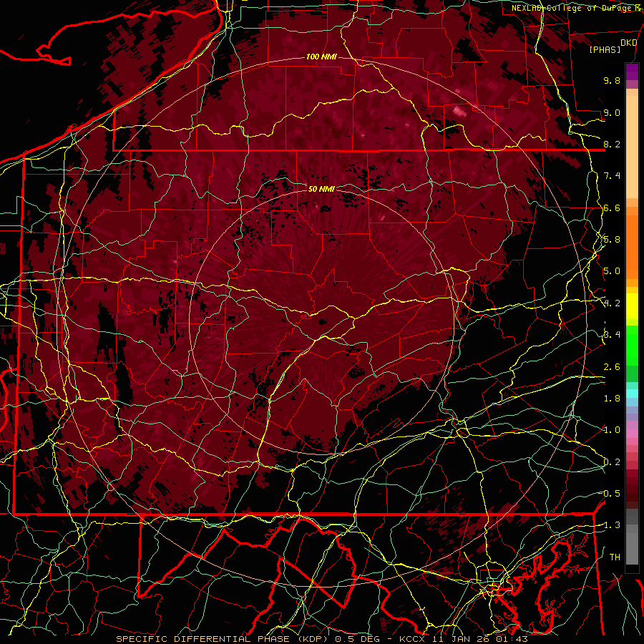644x644 pixels.
Task: Click the 5.0 value on color scale
Action: (x=612, y=271)
